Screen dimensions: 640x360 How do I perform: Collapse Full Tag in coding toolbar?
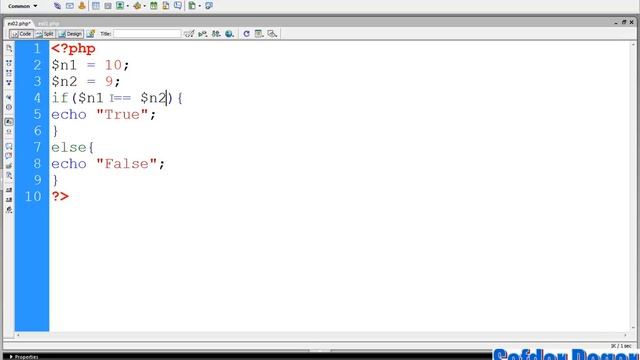[9, 63]
